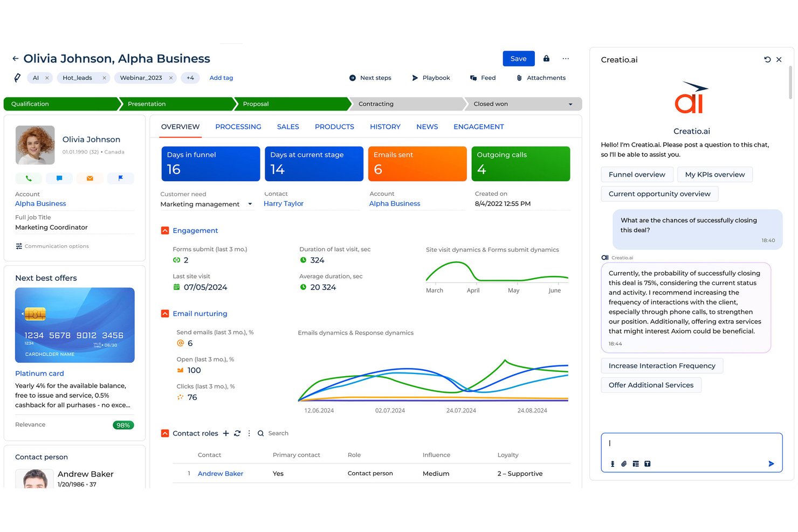This screenshot has width=798, height=532.
Task: Go back using the arrow beside Olivia Johnson title
Action: [16, 59]
